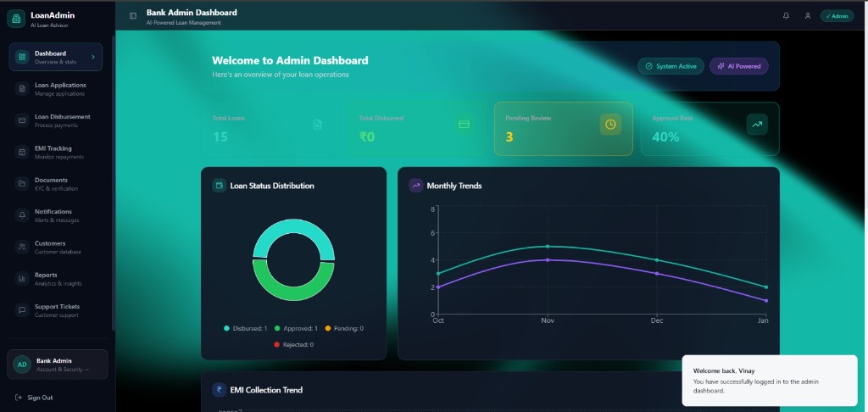Open EMI Tracking in sidebar

56,152
